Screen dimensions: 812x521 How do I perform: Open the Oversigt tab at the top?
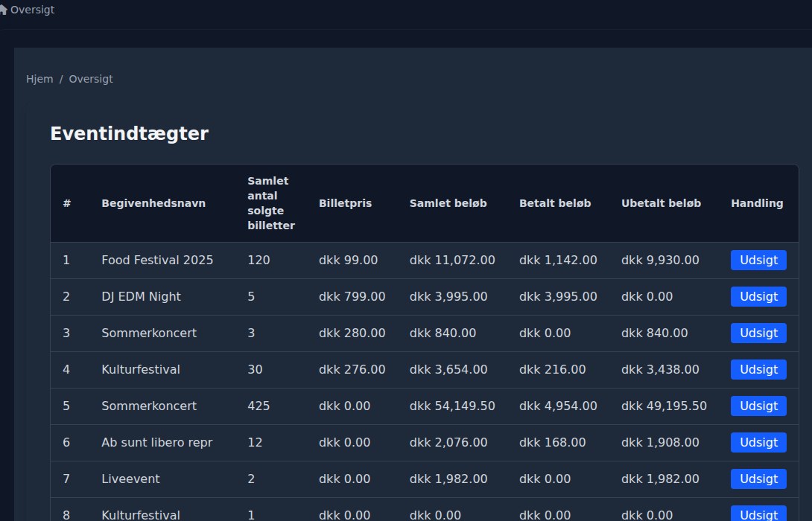pos(32,10)
